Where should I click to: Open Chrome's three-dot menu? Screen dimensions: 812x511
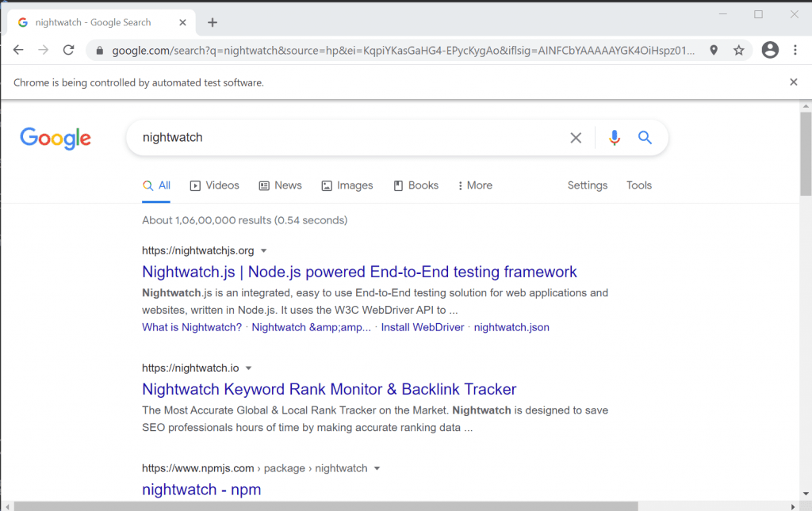(x=795, y=50)
